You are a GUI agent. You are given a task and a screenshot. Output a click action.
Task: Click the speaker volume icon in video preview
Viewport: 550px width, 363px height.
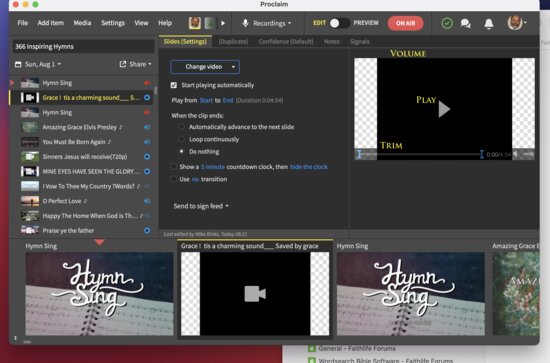[516, 154]
